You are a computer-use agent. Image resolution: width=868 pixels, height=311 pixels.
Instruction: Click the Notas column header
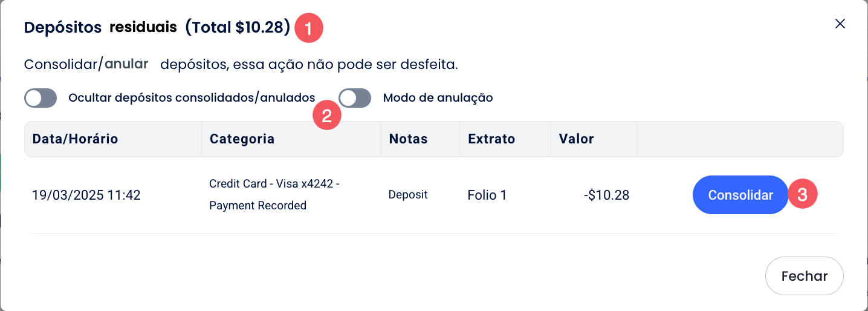[408, 139]
